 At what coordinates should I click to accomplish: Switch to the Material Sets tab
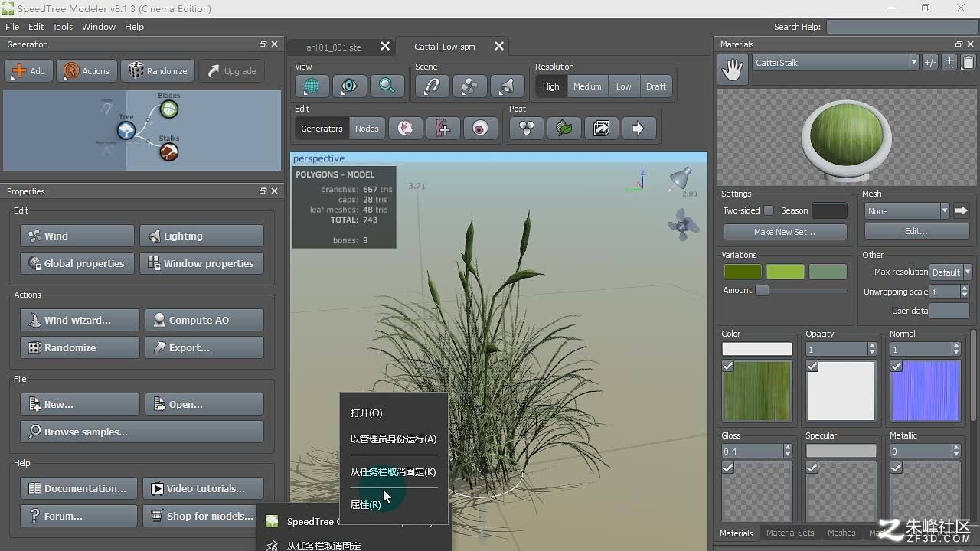tap(790, 533)
